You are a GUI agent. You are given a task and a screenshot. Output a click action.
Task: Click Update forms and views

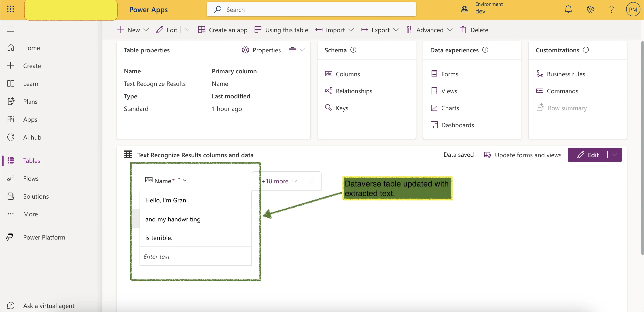coord(523,155)
